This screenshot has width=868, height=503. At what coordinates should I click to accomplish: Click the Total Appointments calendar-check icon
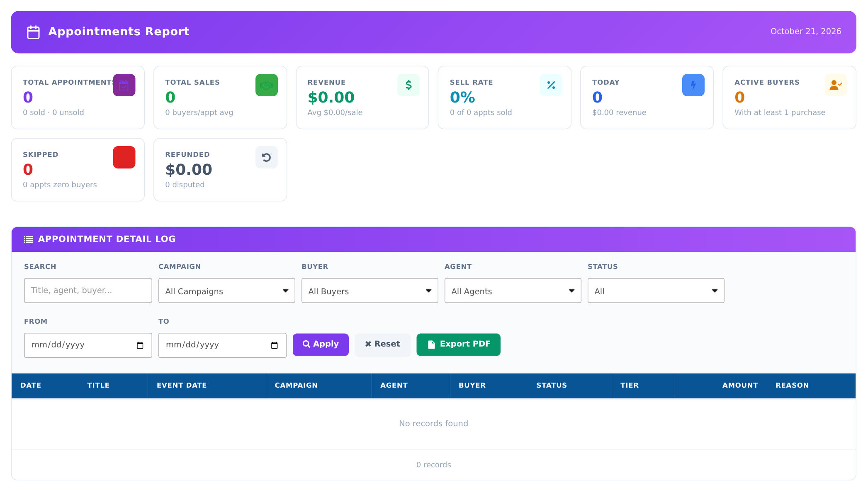[x=124, y=85]
